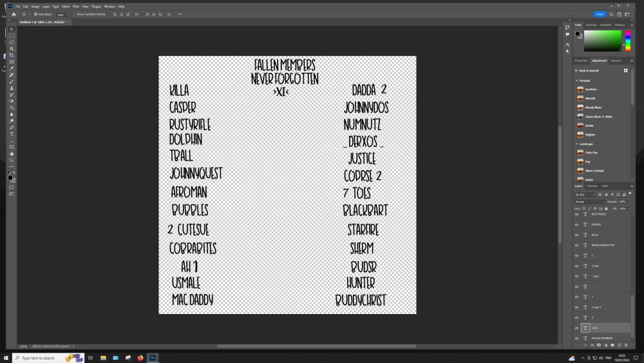This screenshot has height=363, width=644.
Task: Select the Pen tool
Action: (x=12, y=128)
